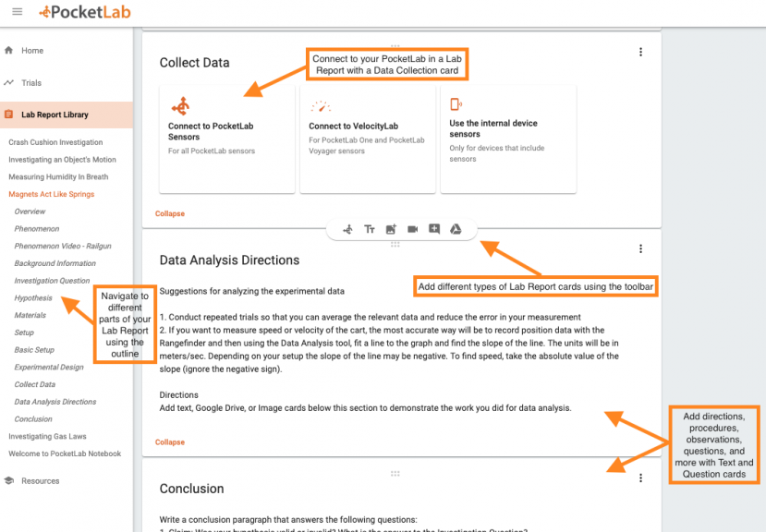Collapse the Collect Data card
The image size is (766, 532).
click(170, 213)
